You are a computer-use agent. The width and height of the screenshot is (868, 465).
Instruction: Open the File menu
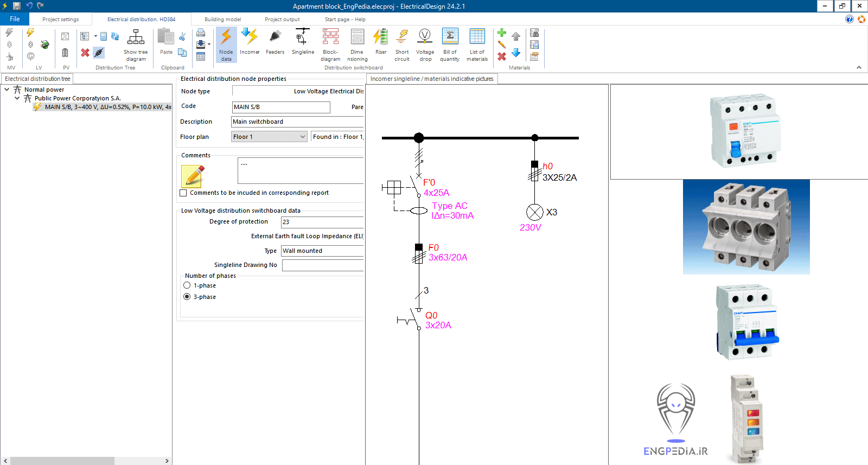(x=15, y=19)
